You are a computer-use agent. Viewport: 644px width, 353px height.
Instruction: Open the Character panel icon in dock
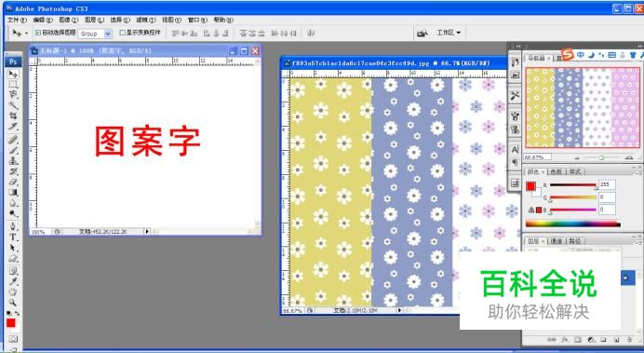pyautogui.click(x=515, y=150)
